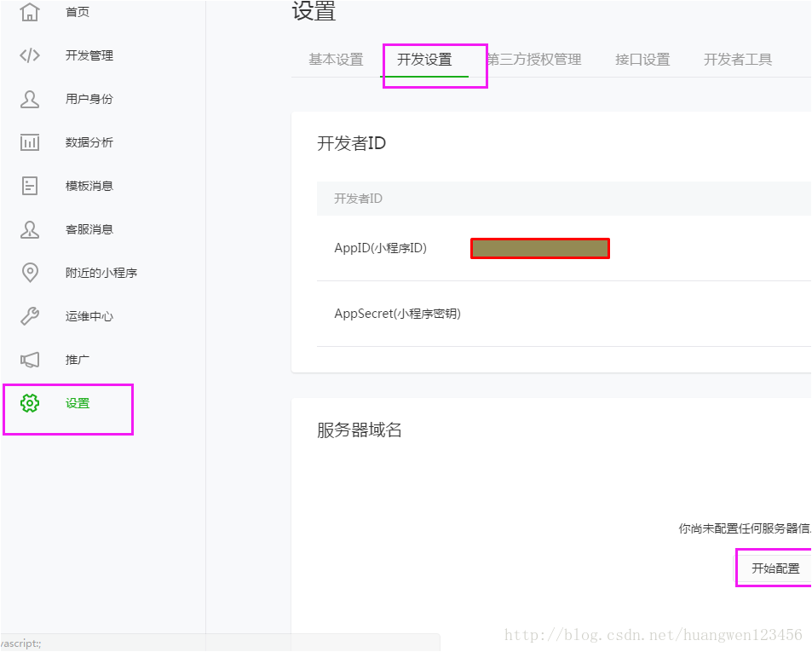Click the person icon beside 客服消息
Viewport: 812px width, 652px height.
[30, 229]
